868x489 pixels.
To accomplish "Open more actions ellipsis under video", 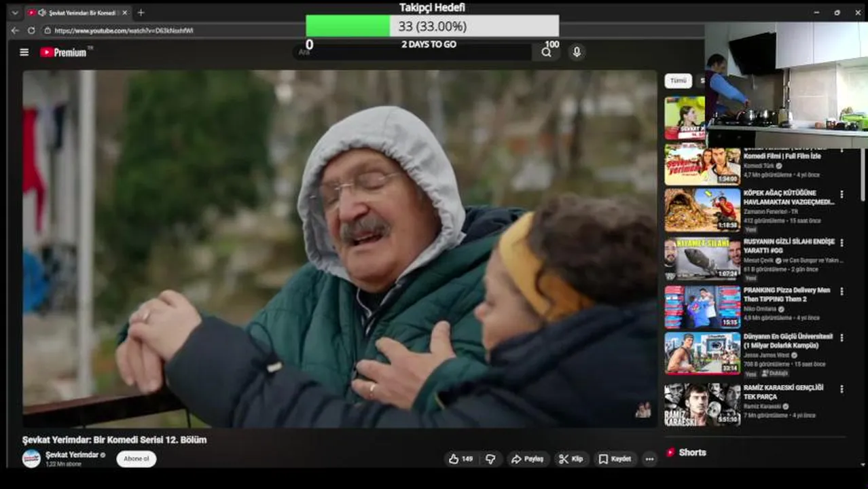I will (649, 459).
